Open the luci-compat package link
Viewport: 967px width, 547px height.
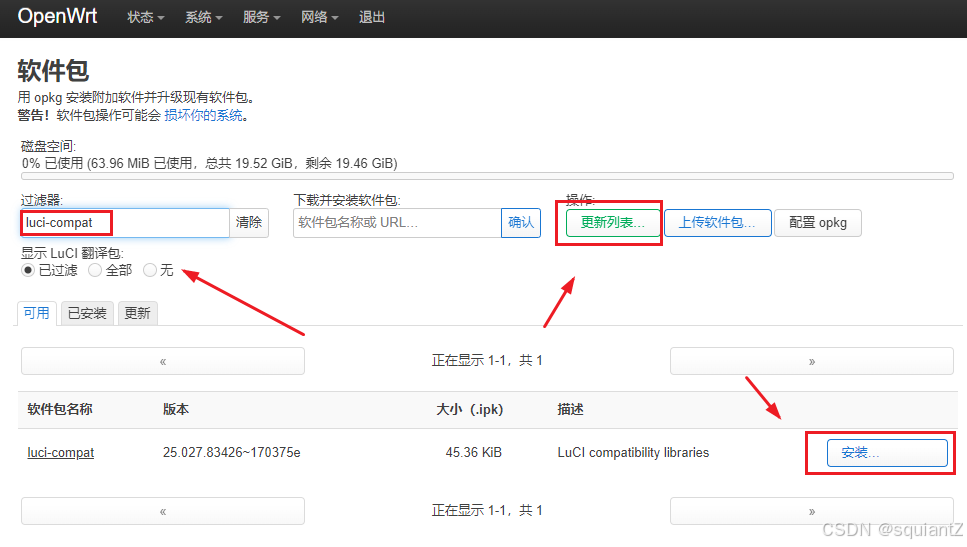tap(60, 453)
